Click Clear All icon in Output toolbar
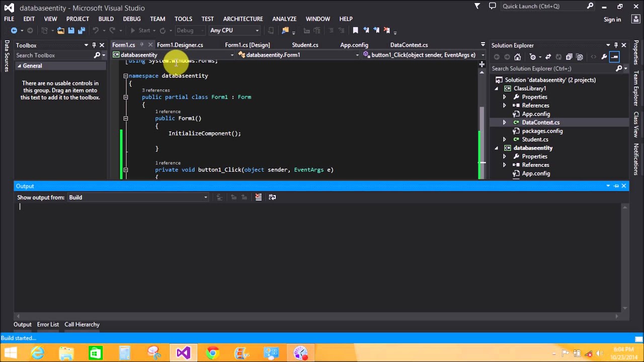This screenshot has width=644, height=362. (259, 197)
